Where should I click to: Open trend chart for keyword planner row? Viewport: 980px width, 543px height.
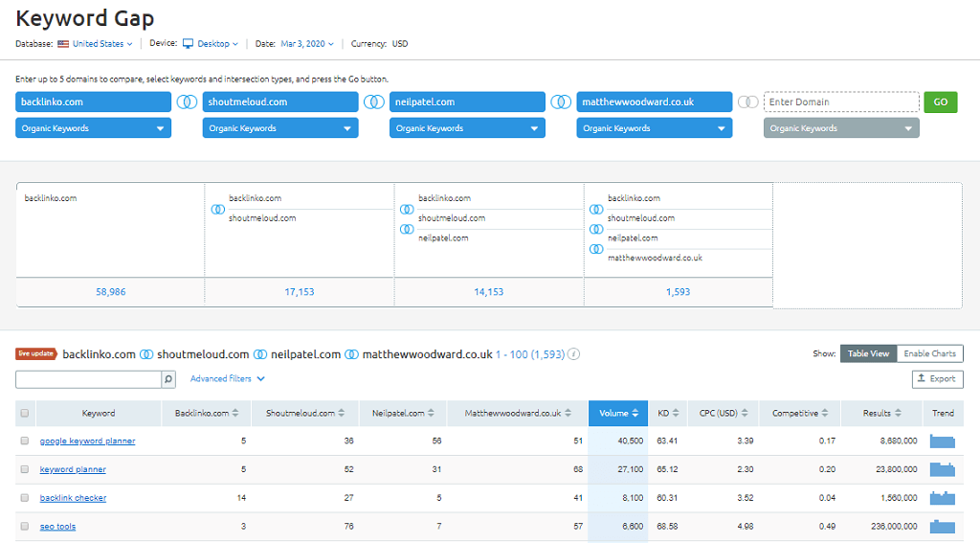[942, 469]
